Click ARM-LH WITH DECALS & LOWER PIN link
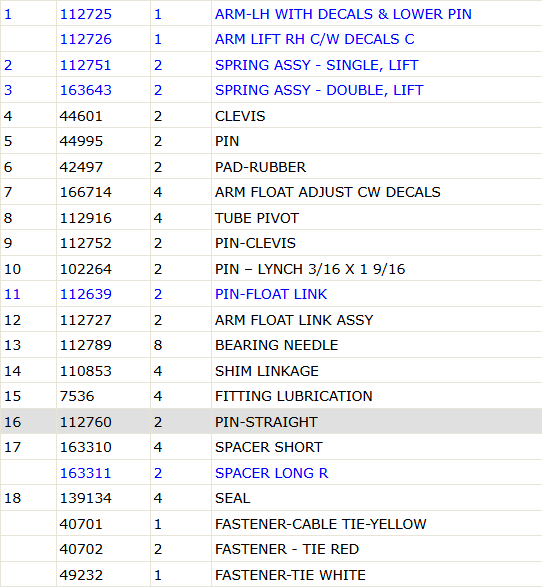Screen dimensions: 542x587 pos(343,14)
